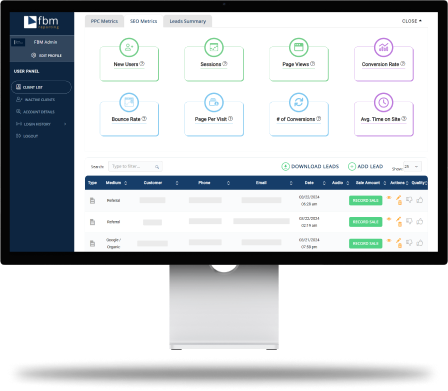Click Record Sale in Google / Organic row
The width and height of the screenshot is (448, 391).
click(x=365, y=243)
